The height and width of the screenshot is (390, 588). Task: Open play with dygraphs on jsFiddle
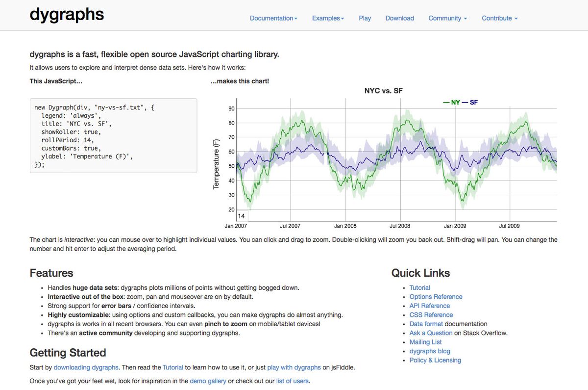tap(294, 367)
